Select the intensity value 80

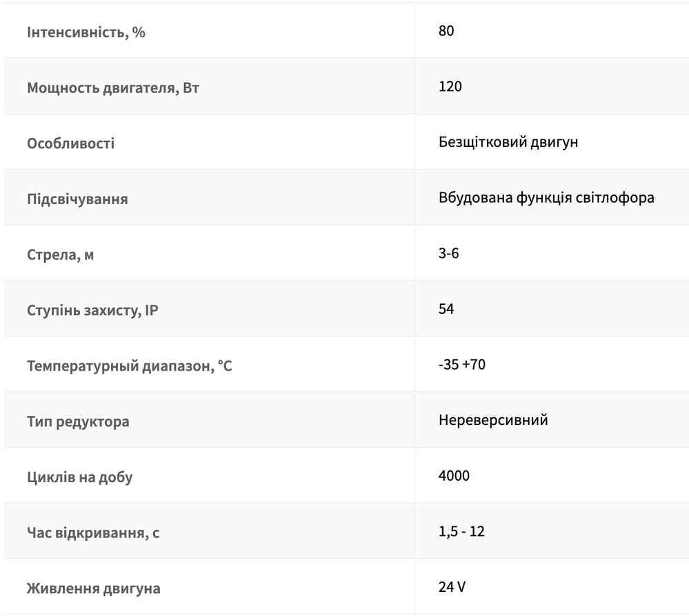click(x=446, y=31)
